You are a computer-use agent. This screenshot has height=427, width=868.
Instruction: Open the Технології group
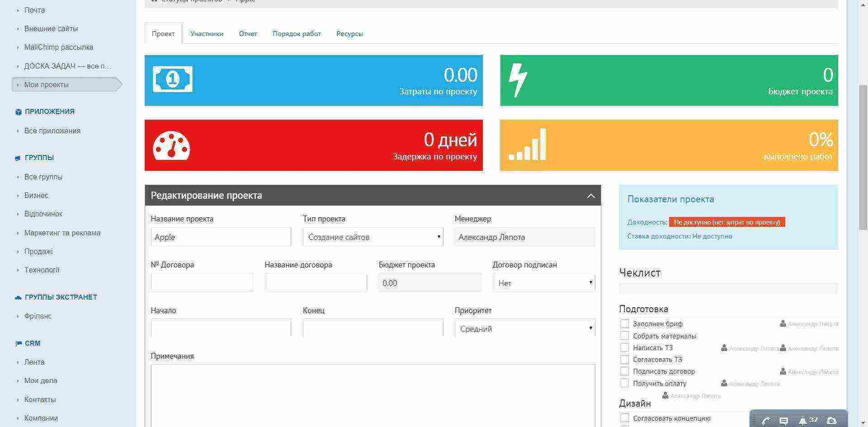(42, 270)
